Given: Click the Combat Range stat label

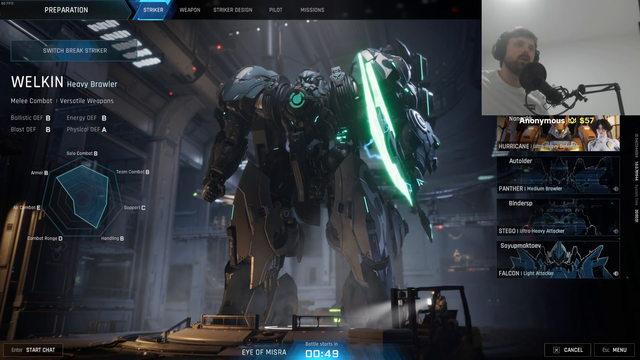Looking at the screenshot, I should tap(45, 238).
